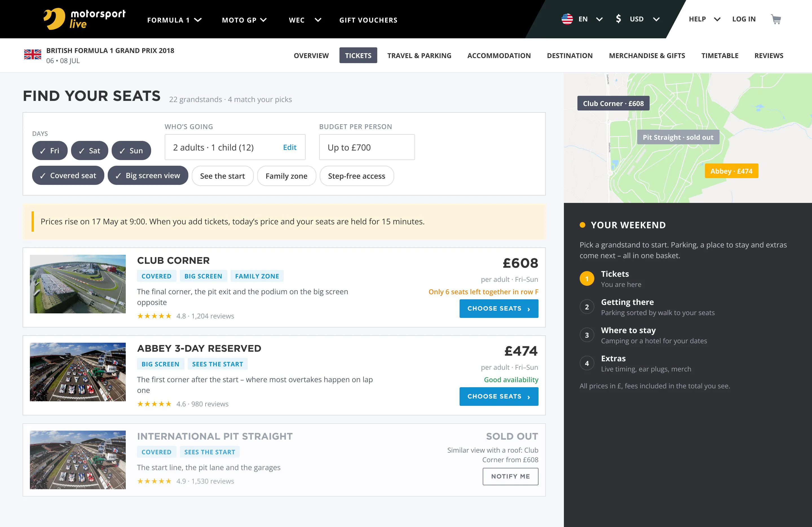Viewport: 812px width, 527px height.
Task: Open the USD currency dropdown
Action: 644,19
